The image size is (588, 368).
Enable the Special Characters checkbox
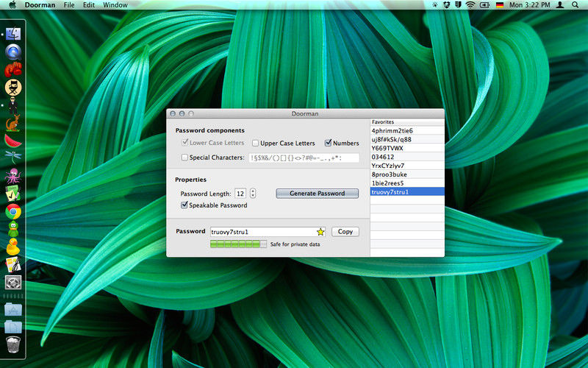click(x=184, y=158)
